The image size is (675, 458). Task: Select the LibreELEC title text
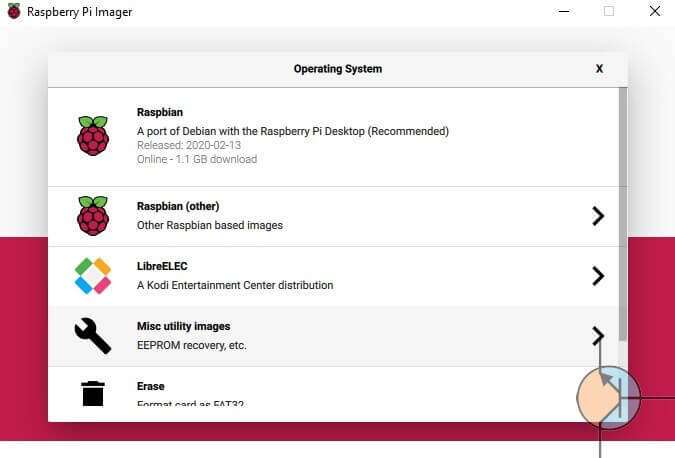[x=162, y=266]
